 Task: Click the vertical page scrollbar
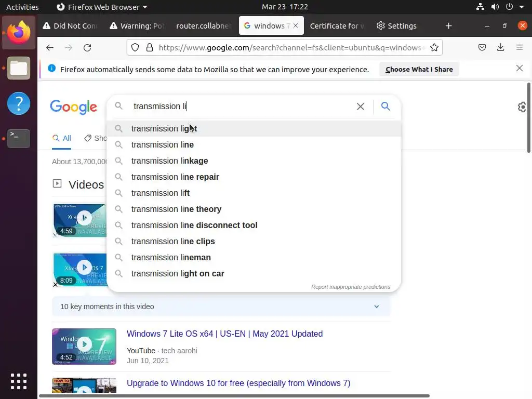point(528,118)
